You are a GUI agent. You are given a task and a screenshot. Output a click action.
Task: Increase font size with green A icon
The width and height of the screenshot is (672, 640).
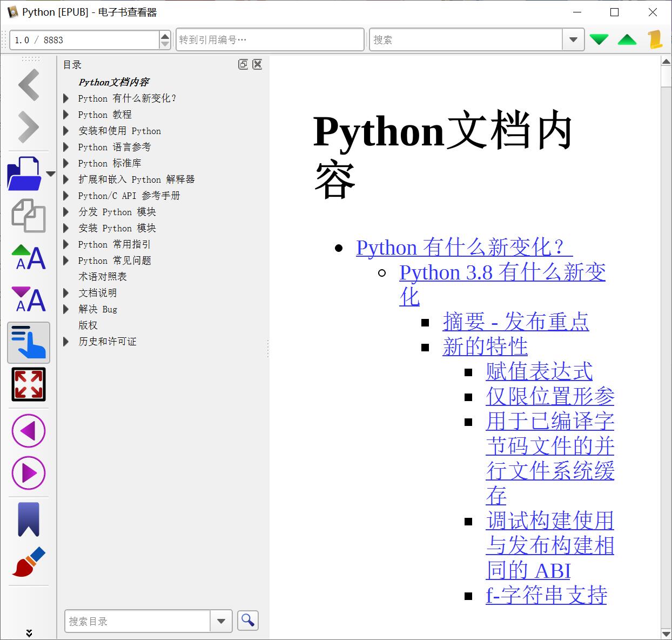click(x=28, y=258)
